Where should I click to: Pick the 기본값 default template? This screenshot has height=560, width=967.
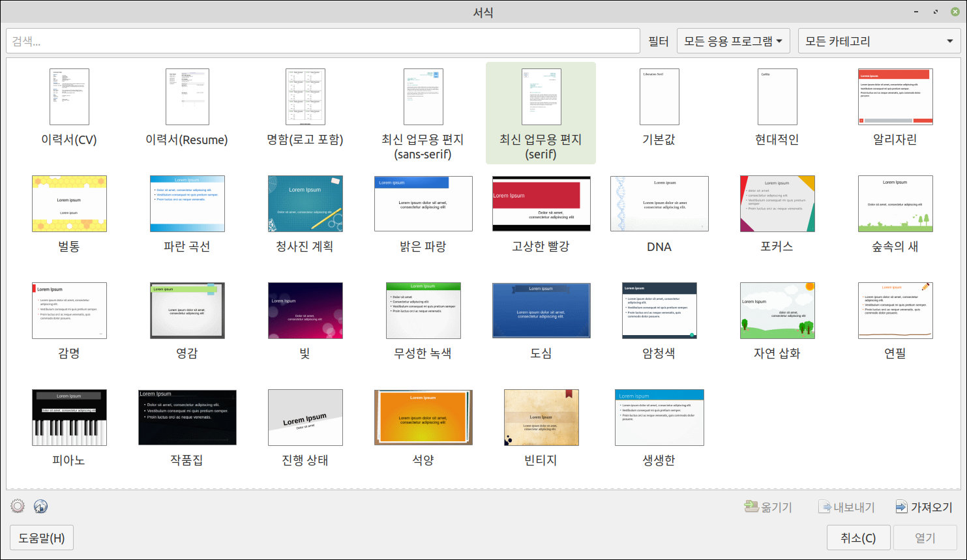pyautogui.click(x=659, y=108)
